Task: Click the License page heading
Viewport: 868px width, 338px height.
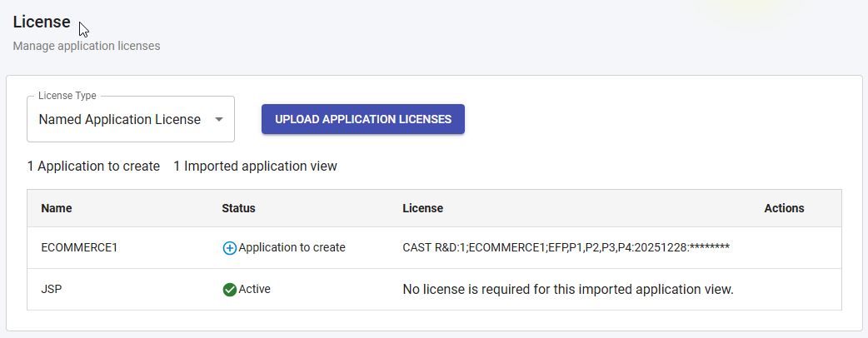Action: (42, 22)
